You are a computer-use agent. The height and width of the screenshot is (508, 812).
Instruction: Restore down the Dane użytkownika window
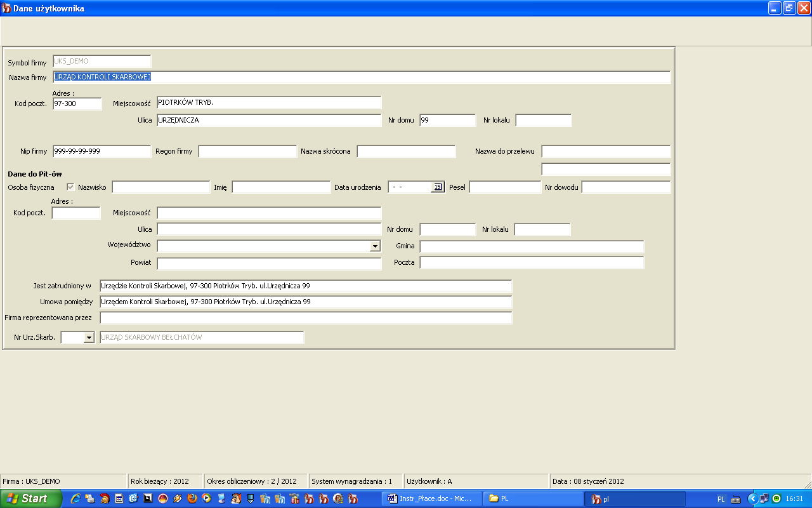click(x=789, y=8)
